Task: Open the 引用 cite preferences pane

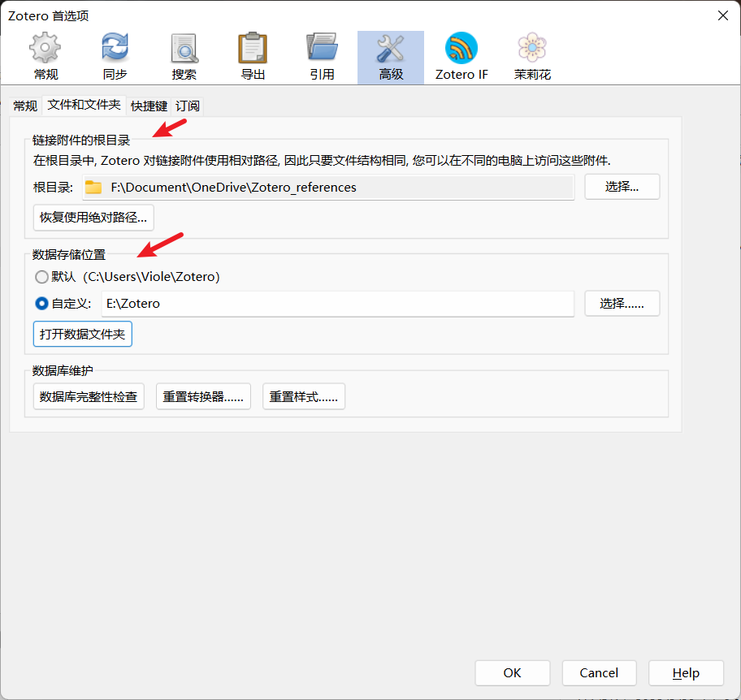Action: point(322,57)
